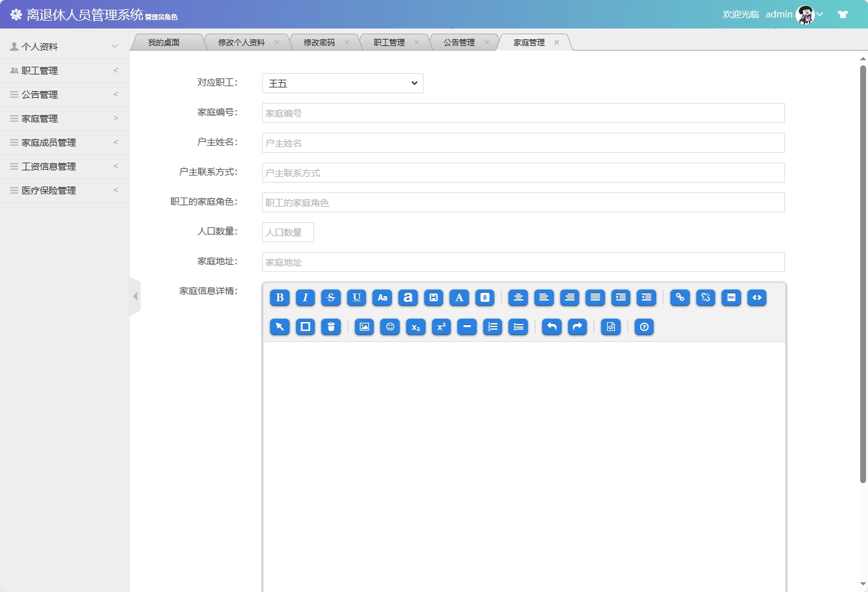
Task: Toggle underline formatting
Action: pos(356,297)
